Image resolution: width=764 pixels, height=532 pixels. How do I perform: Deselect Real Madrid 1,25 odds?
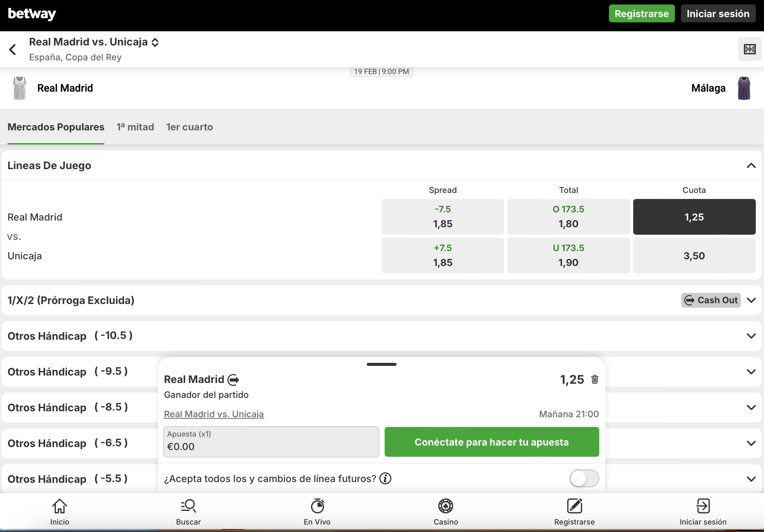694,217
